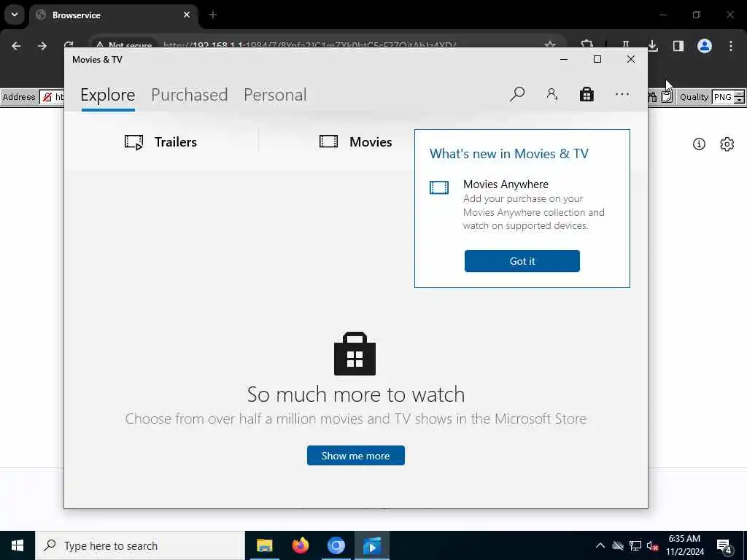Click the info circle icon in browser page
This screenshot has width=747, height=560.
click(699, 144)
